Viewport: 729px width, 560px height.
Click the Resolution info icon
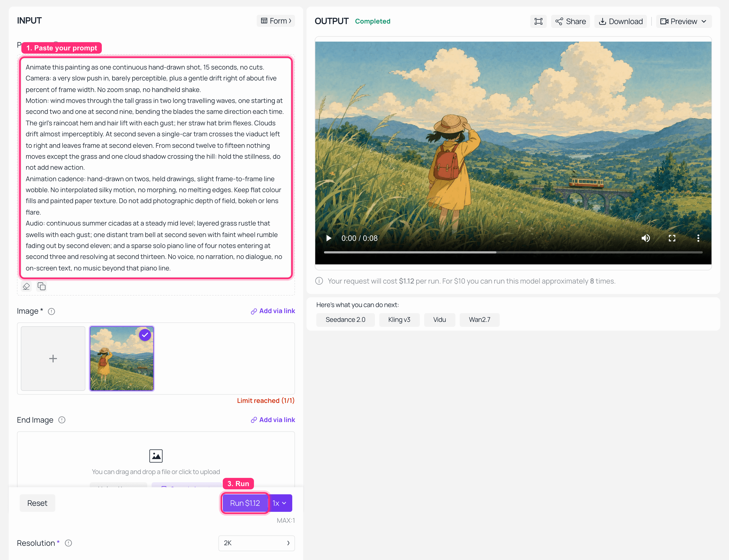coord(68,543)
